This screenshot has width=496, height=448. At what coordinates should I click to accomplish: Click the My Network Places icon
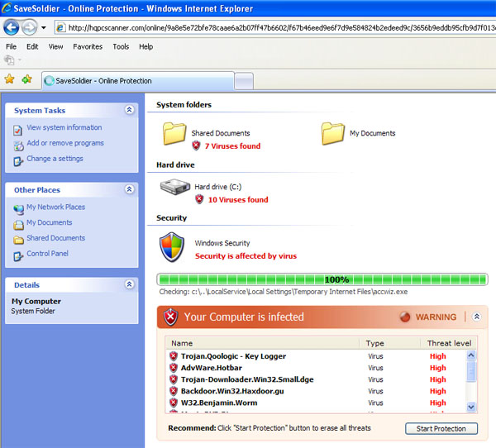click(18, 209)
